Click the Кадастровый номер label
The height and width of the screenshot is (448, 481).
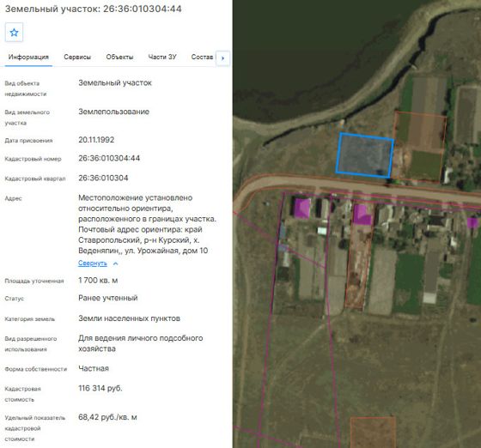click(33, 159)
